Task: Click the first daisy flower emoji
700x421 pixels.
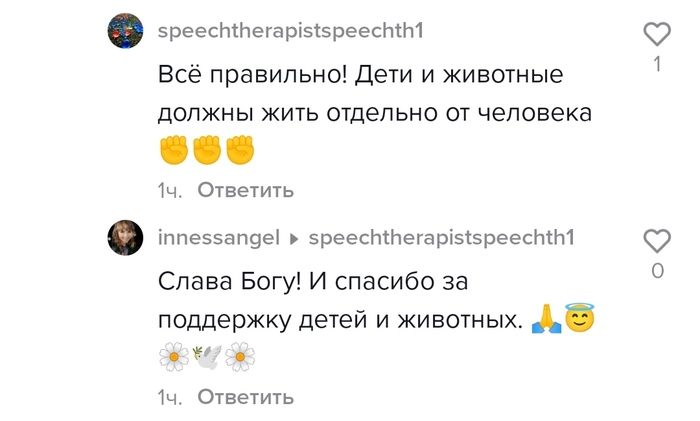Action: 173,357
